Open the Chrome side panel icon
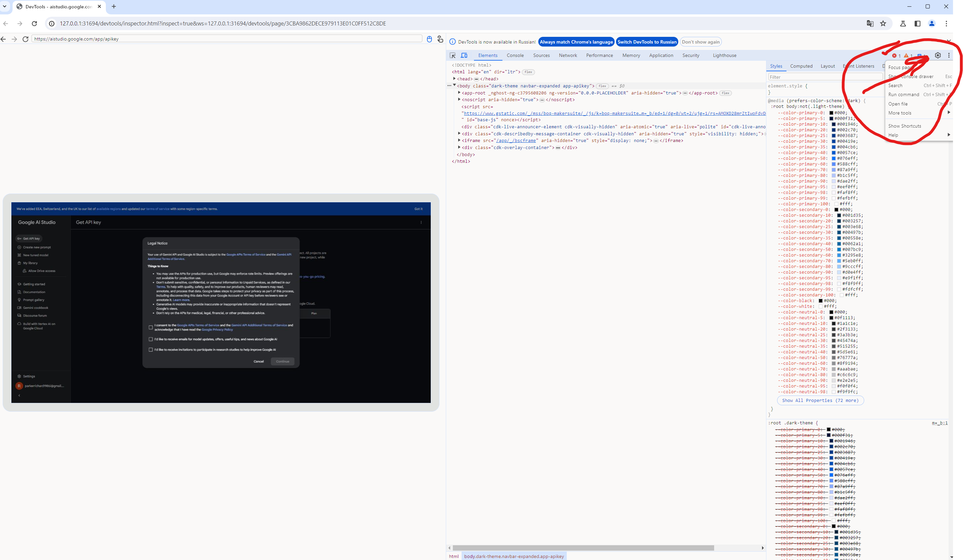 [917, 24]
